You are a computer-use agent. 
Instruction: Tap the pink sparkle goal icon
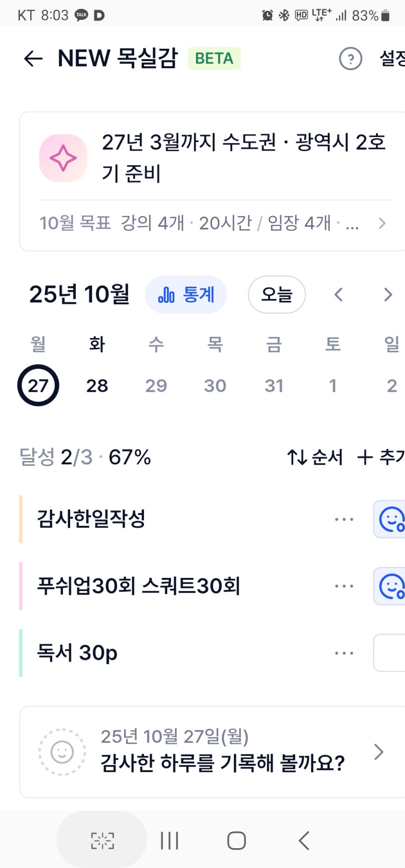coord(63,158)
